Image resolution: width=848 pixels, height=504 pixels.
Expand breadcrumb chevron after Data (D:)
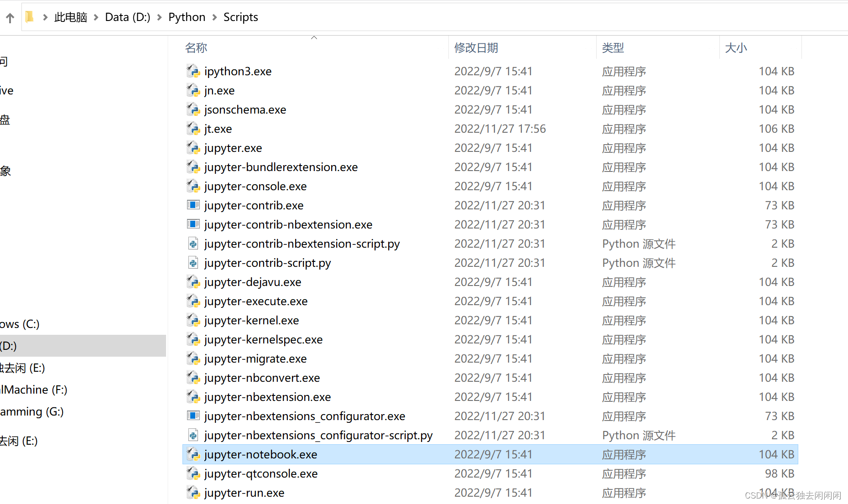pos(159,17)
